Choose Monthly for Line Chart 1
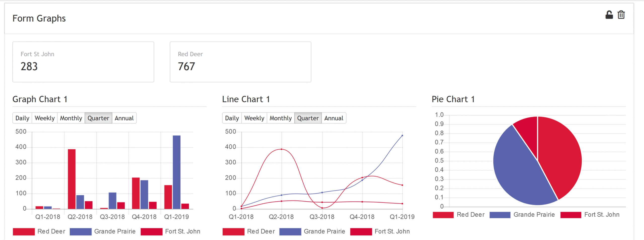The height and width of the screenshot is (240, 644). (x=280, y=118)
